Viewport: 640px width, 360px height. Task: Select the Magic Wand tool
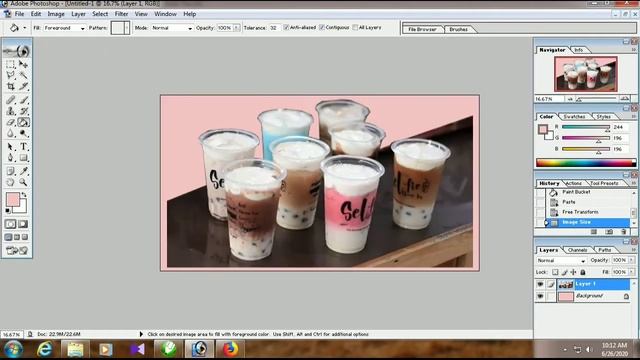point(23,75)
